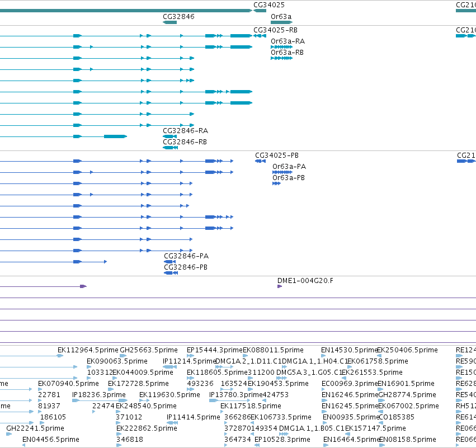
Task: Click EST label IP18236.3prime
Action: coord(98,395)
